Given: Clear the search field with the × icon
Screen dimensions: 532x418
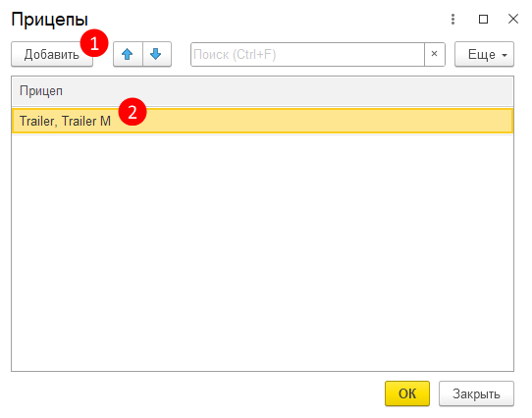Looking at the screenshot, I should pyautogui.click(x=434, y=54).
